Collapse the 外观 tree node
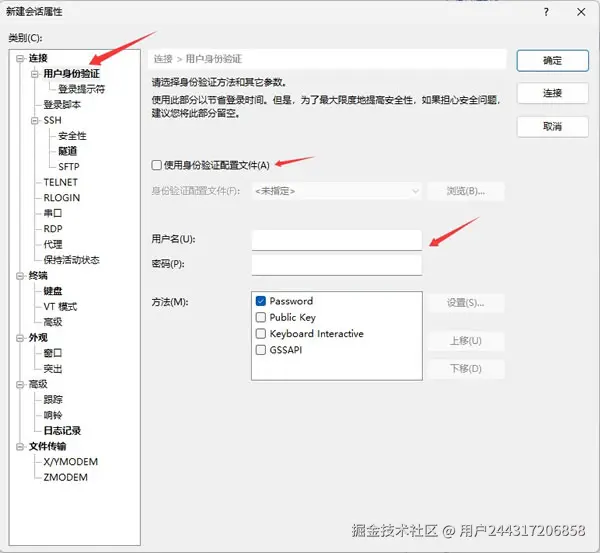This screenshot has height=553, width=600. (20, 338)
